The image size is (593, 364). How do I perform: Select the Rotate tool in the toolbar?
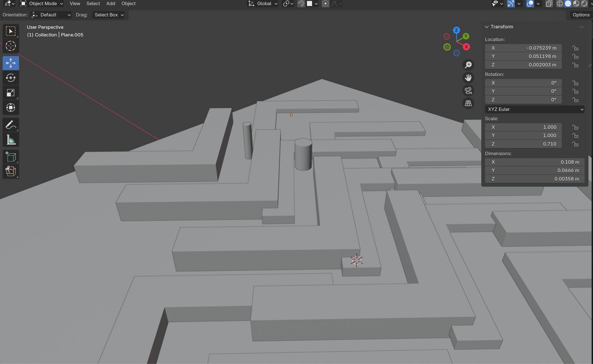pyautogui.click(x=11, y=78)
